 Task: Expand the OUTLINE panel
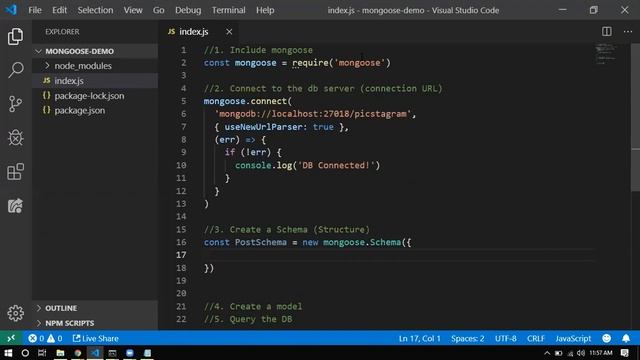[x=95, y=308]
